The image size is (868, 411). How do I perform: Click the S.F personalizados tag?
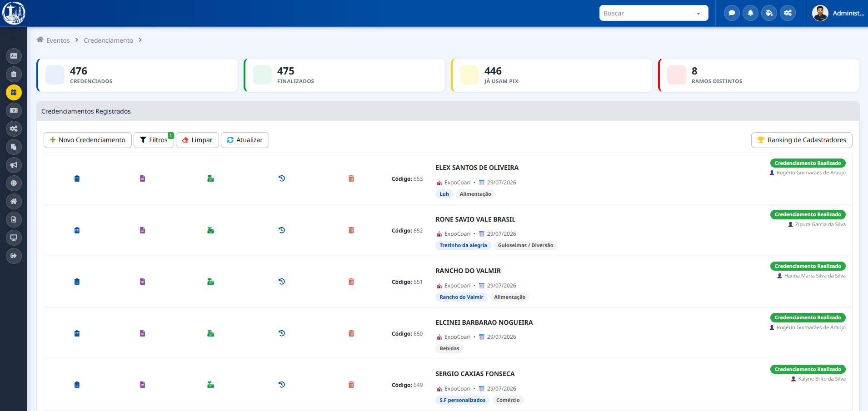[462, 400]
